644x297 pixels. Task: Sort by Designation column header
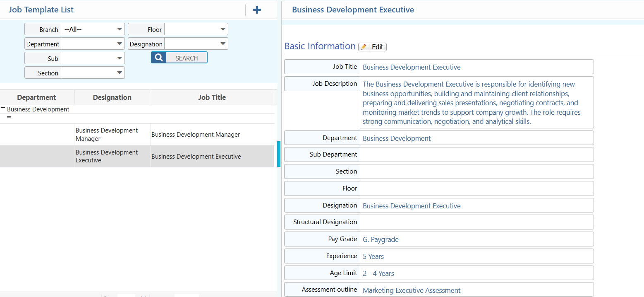tap(112, 97)
